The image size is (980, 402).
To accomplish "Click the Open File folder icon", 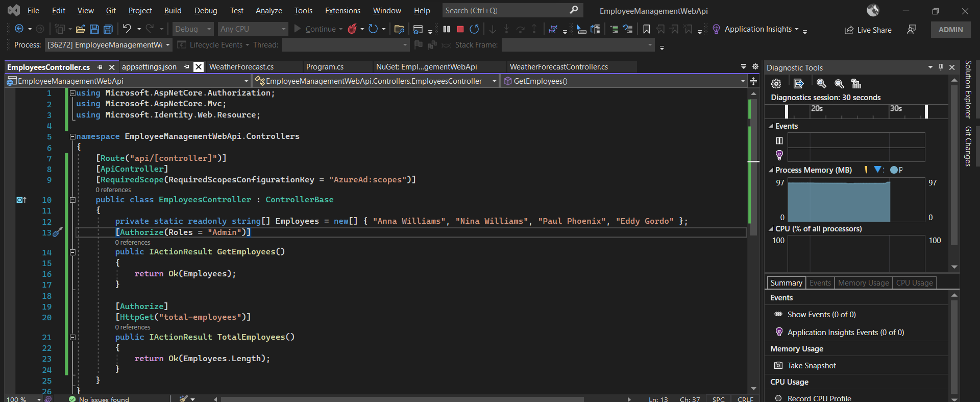I will [80, 29].
